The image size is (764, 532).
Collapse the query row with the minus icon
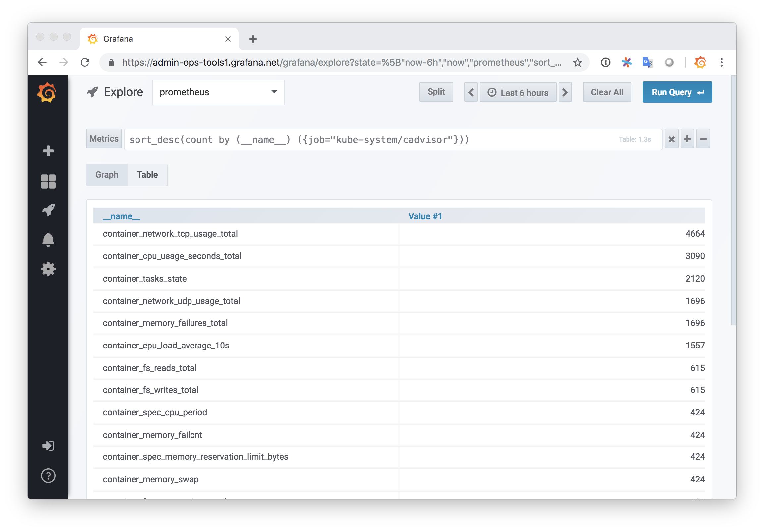(703, 139)
